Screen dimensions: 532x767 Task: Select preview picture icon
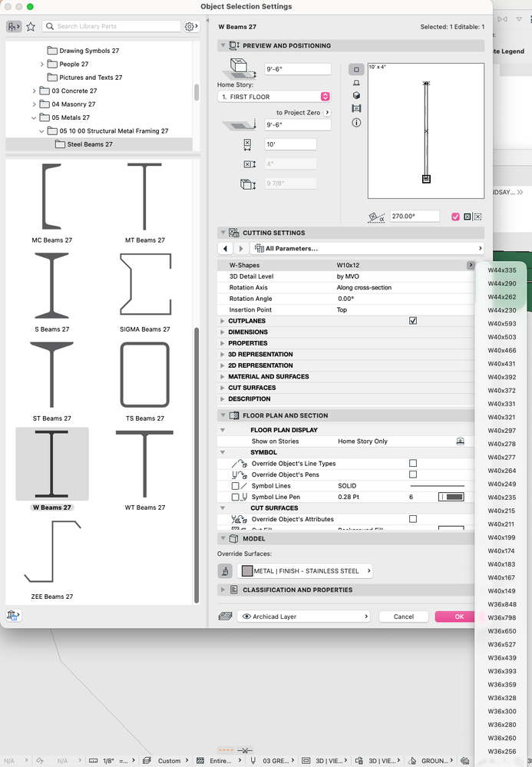pos(356,108)
